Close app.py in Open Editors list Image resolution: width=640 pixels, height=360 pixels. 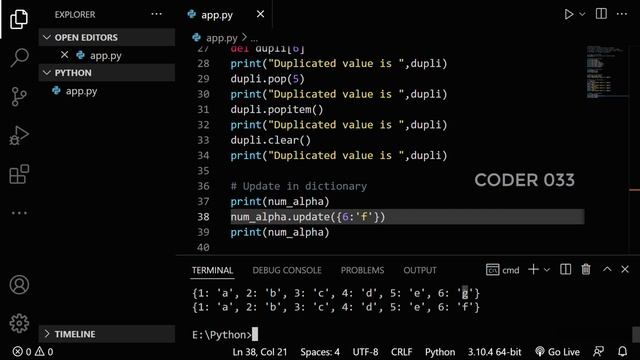click(x=64, y=55)
